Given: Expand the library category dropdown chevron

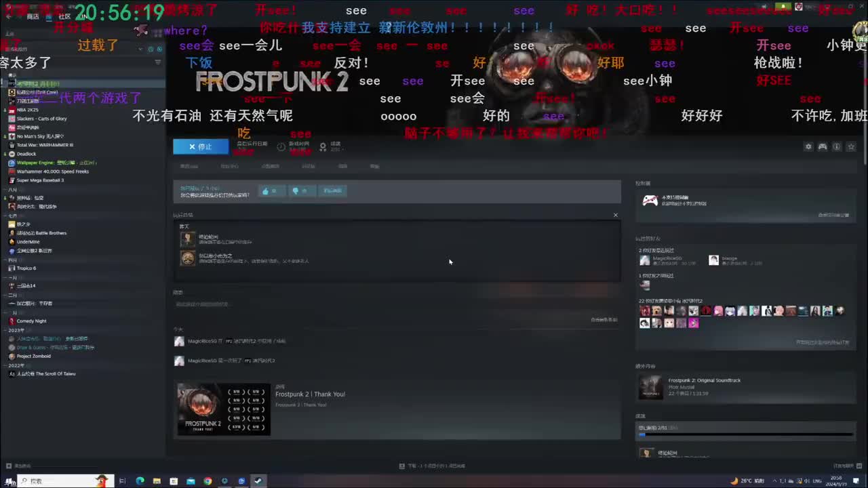Looking at the screenshot, I should pyautogui.click(x=141, y=49).
